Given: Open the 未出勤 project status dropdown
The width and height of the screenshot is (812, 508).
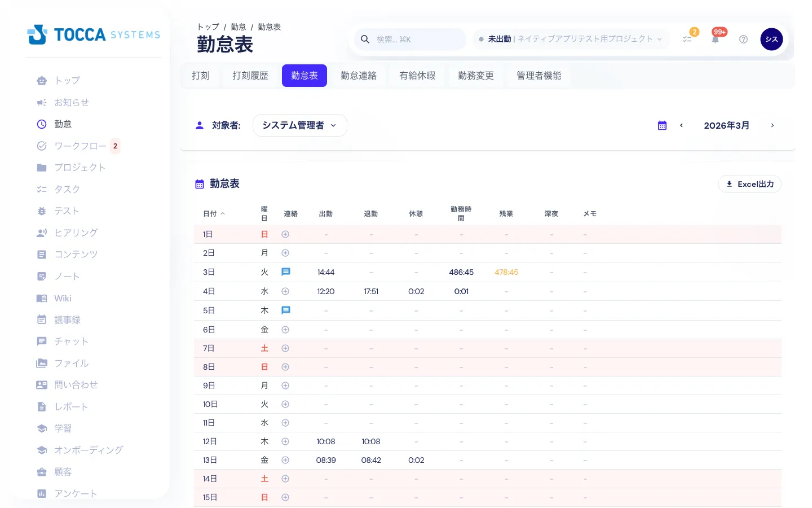Looking at the screenshot, I should (x=570, y=40).
